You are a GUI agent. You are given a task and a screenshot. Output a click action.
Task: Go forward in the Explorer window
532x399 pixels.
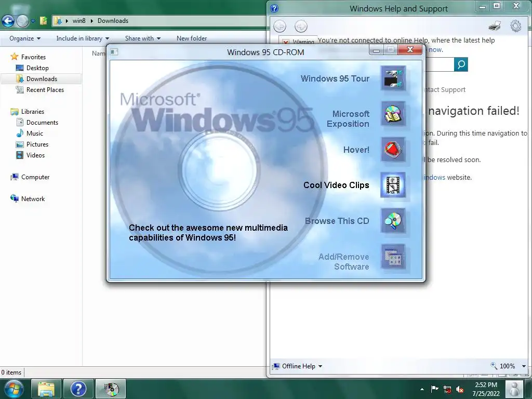(22, 21)
